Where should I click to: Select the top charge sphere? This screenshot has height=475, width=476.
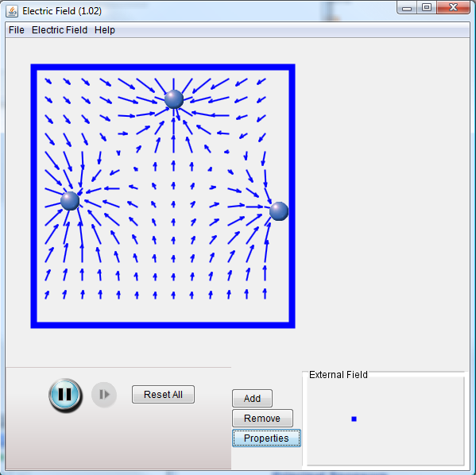(174, 99)
